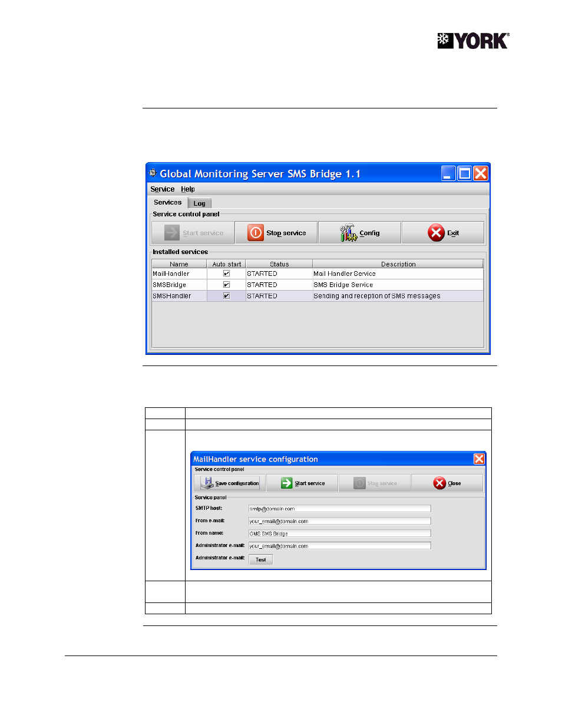Open the Service menu
Image resolution: width=562 pixels, height=728 pixels.
point(163,189)
